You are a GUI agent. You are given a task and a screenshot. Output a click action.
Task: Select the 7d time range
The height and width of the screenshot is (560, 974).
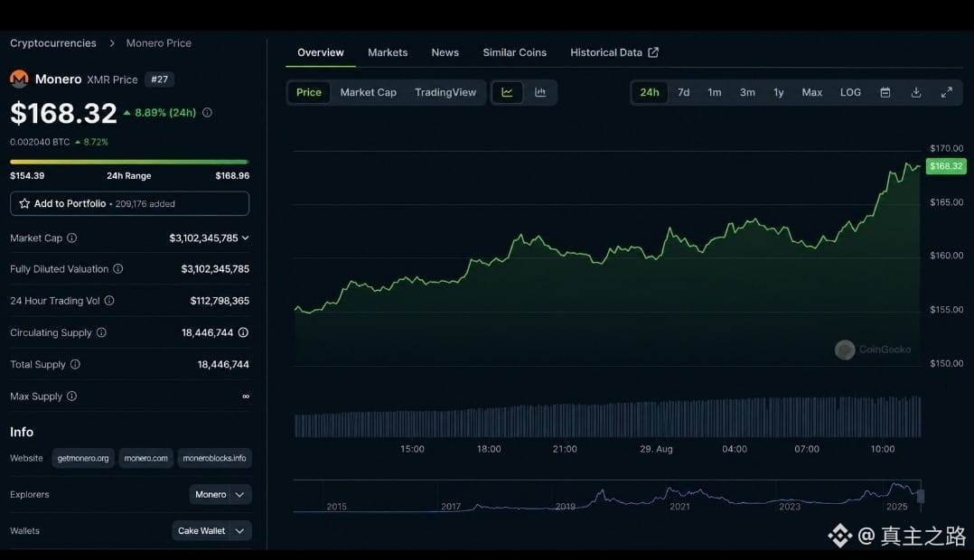click(x=684, y=92)
